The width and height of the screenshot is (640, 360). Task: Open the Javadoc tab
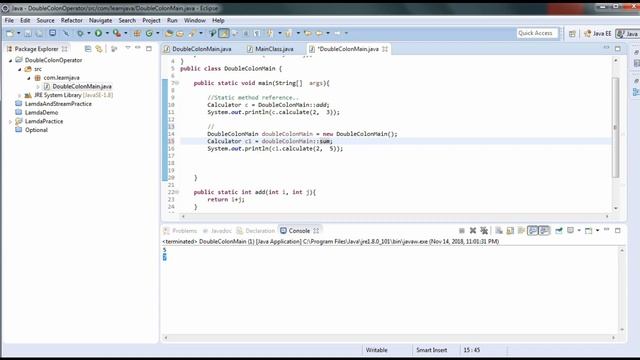click(217, 231)
